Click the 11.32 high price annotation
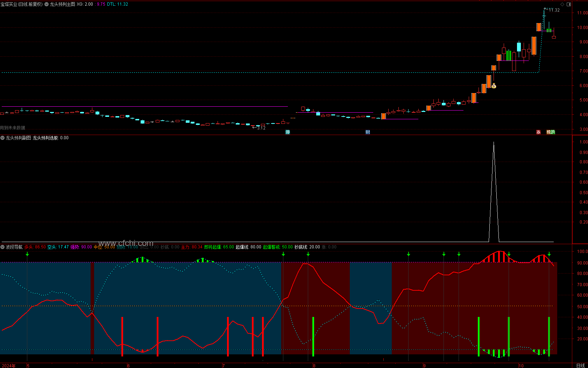 [554, 10]
